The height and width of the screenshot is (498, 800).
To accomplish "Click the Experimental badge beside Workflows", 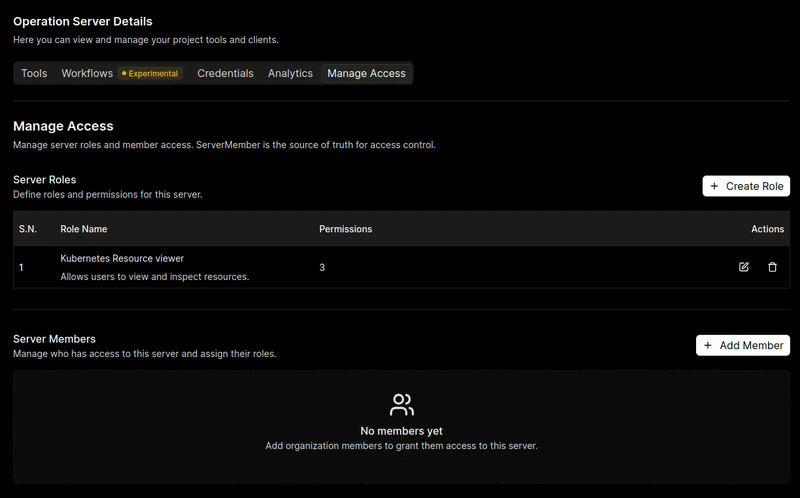I will 151,73.
